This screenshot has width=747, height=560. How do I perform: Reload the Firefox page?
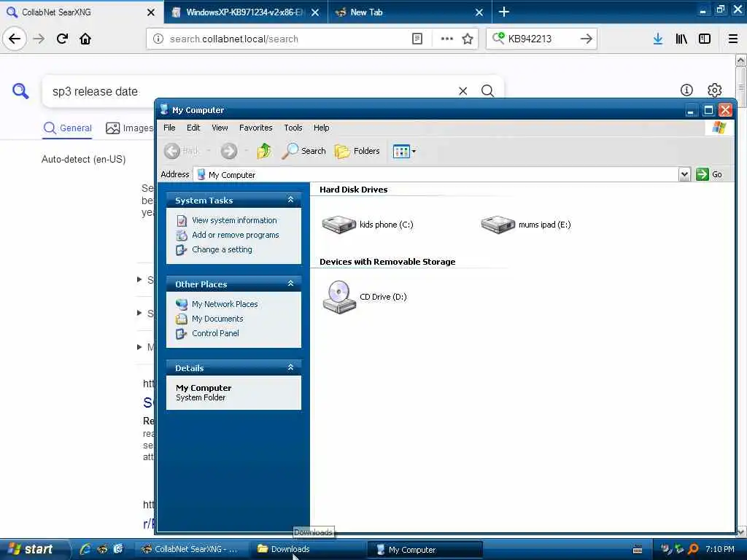(x=62, y=39)
